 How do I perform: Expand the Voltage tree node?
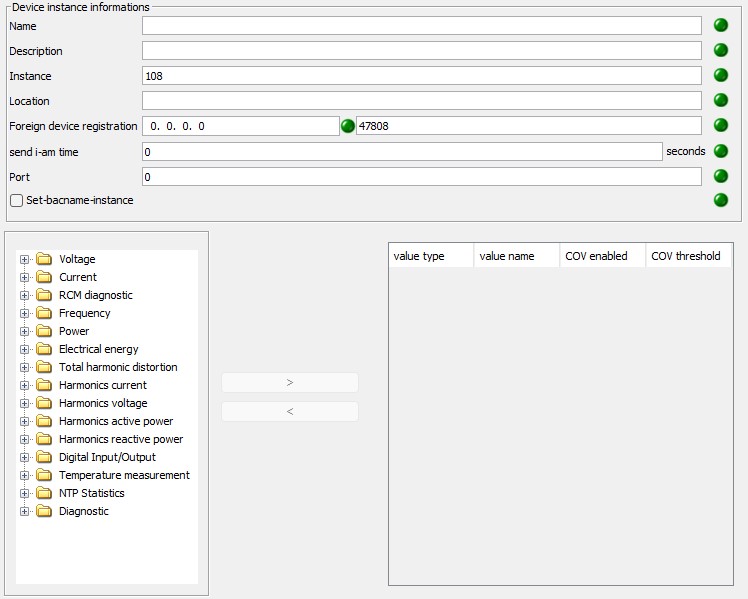[x=25, y=259]
